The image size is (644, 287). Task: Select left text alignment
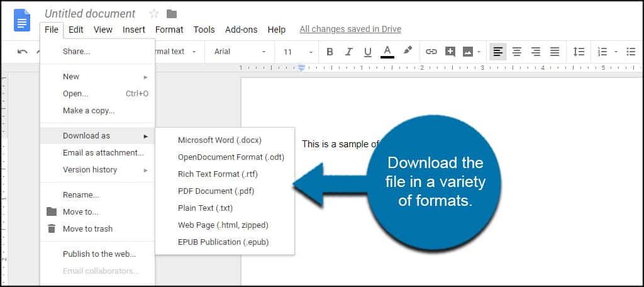click(x=498, y=52)
